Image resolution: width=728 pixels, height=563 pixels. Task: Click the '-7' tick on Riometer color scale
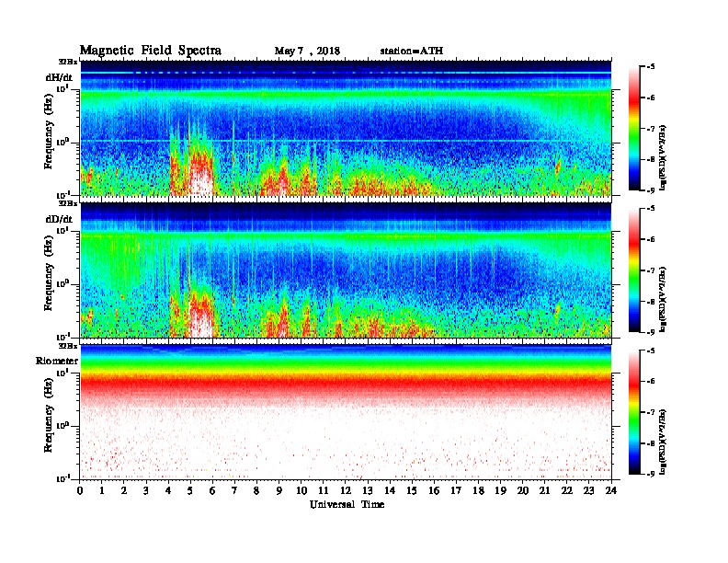point(651,412)
